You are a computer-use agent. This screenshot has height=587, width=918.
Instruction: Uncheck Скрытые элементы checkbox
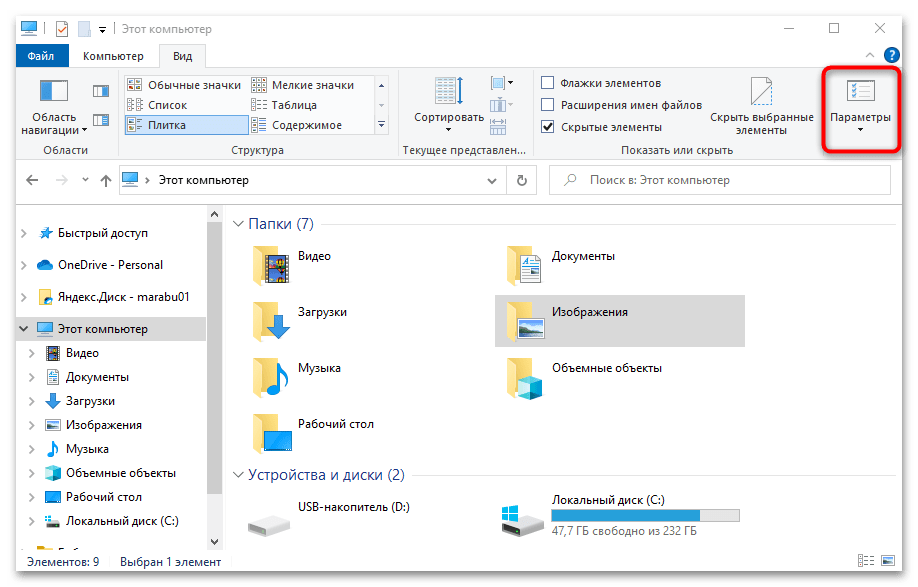coord(547,127)
